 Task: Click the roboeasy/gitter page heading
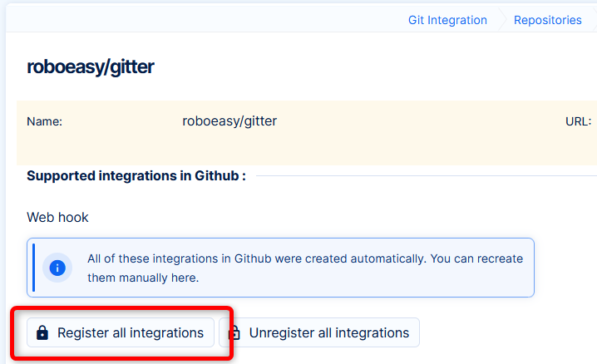pyautogui.click(x=90, y=66)
